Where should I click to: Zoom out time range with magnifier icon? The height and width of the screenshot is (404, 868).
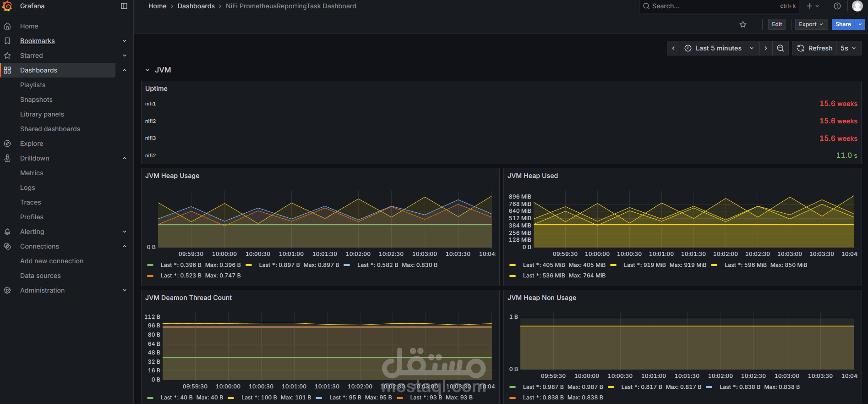[x=781, y=48]
